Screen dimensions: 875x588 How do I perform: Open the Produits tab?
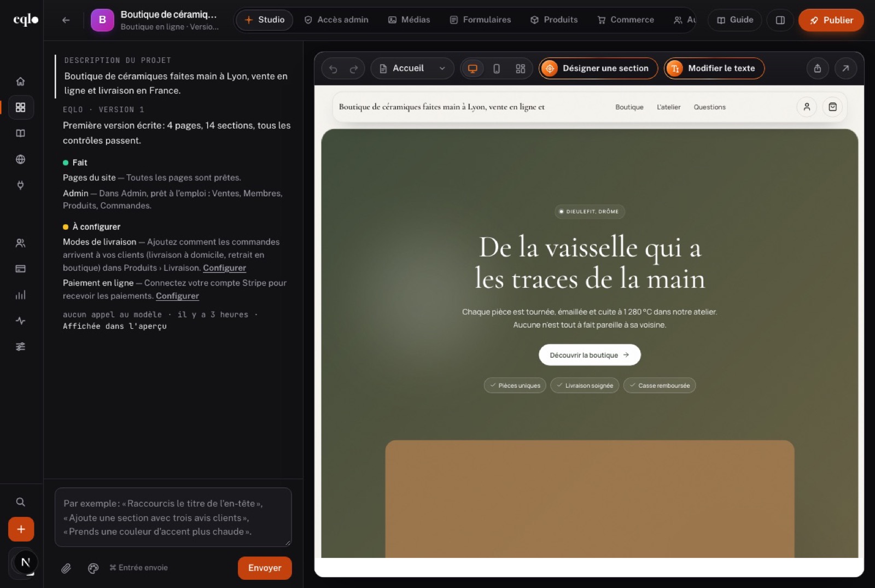click(x=554, y=20)
